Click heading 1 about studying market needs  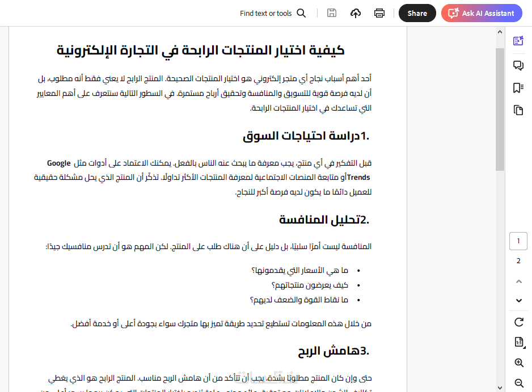pos(306,136)
